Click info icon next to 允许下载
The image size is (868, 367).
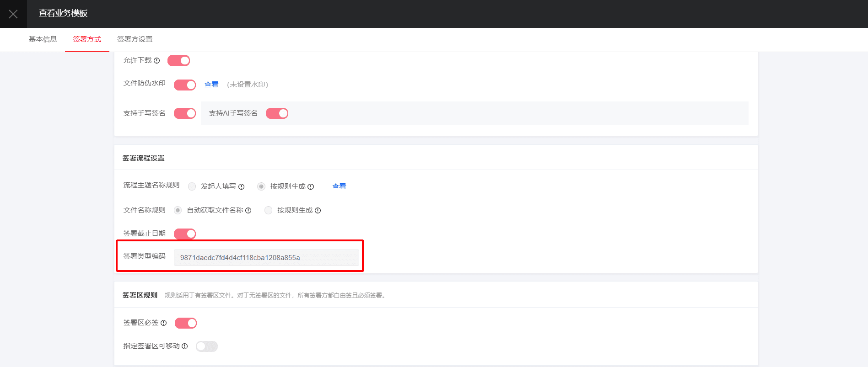(157, 60)
